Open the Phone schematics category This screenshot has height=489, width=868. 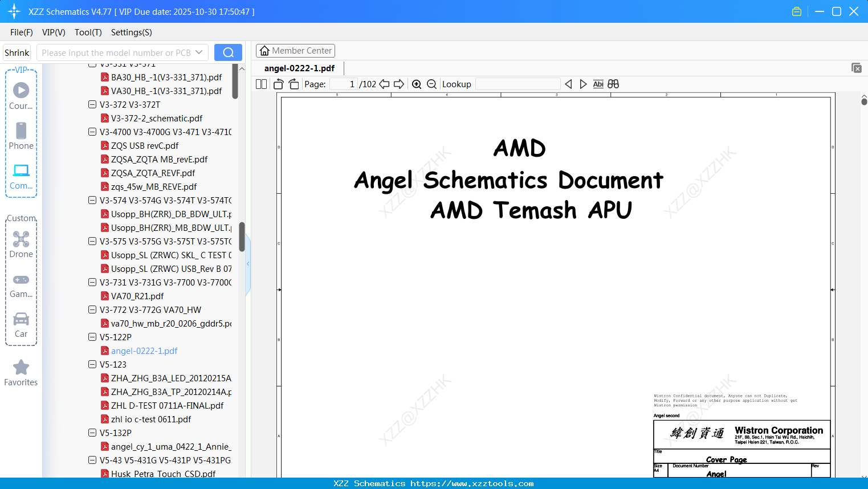[x=21, y=136]
